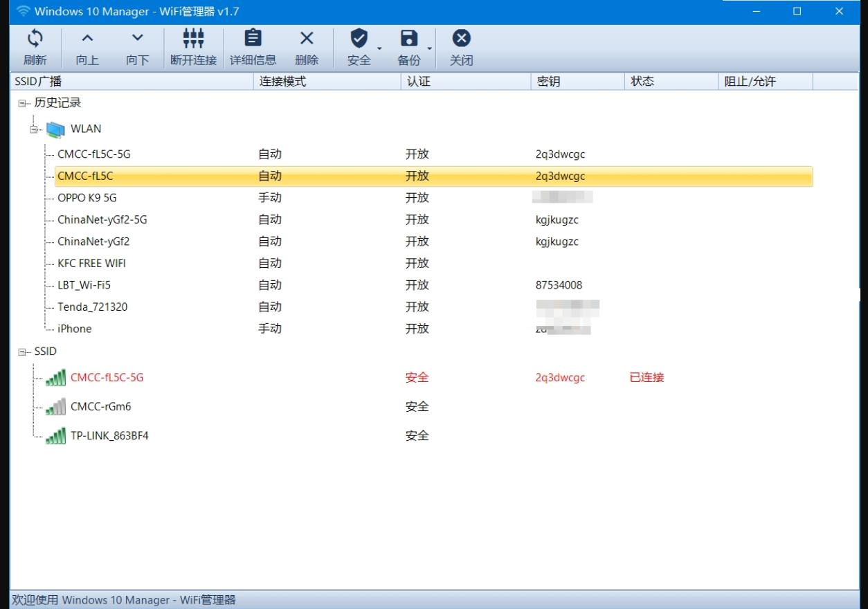Image resolution: width=868 pixels, height=609 pixels.
Task: Collapse the WLAN adapter node
Action: click(x=33, y=129)
